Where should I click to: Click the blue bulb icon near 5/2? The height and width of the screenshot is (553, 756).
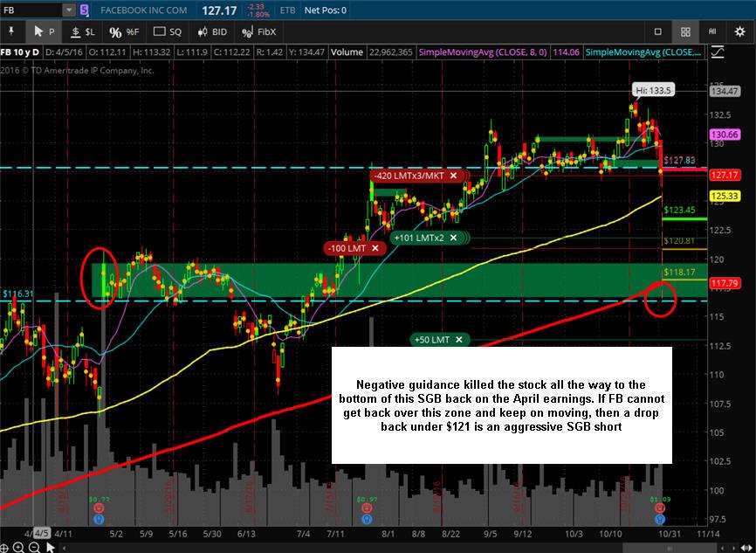click(99, 519)
